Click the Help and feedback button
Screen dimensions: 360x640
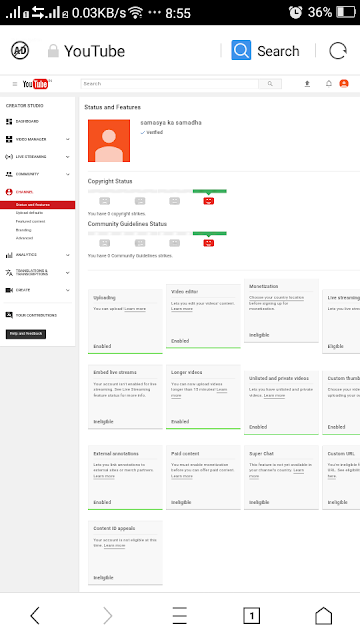[26, 334]
